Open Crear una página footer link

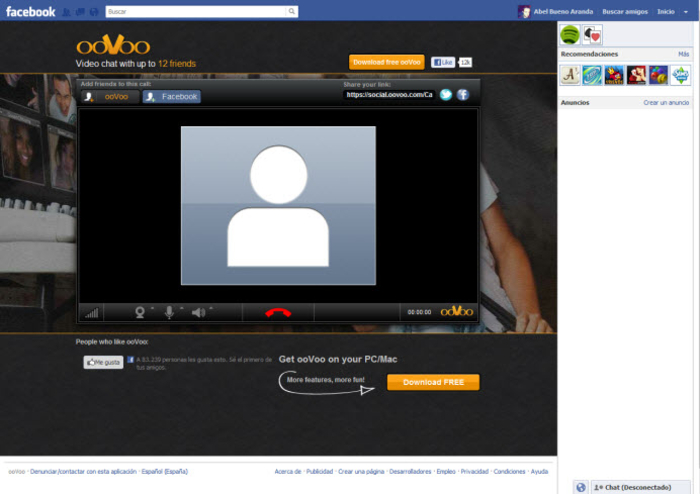coord(361,472)
